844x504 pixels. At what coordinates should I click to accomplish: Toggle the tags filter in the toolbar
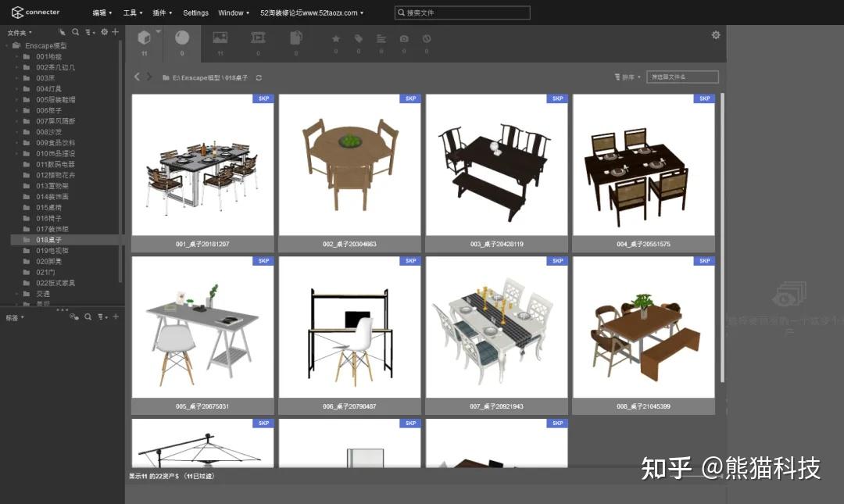[358, 38]
